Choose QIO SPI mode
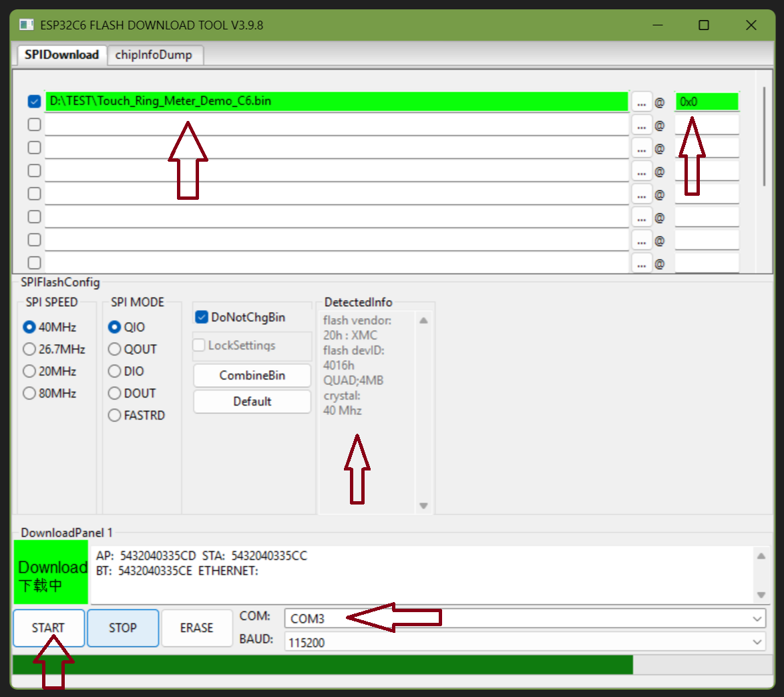The height and width of the screenshot is (697, 784). (126, 327)
